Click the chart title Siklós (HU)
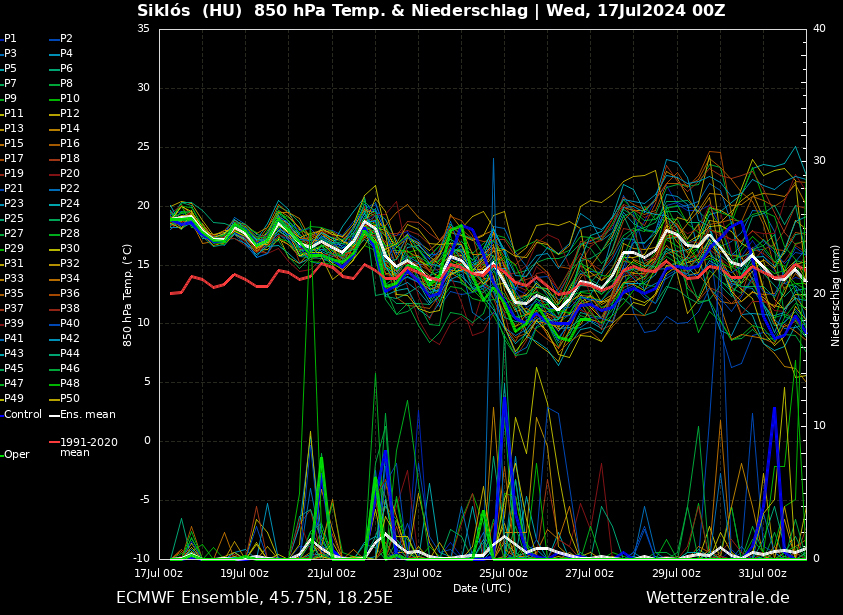This screenshot has height=615, width=843. 189,11
